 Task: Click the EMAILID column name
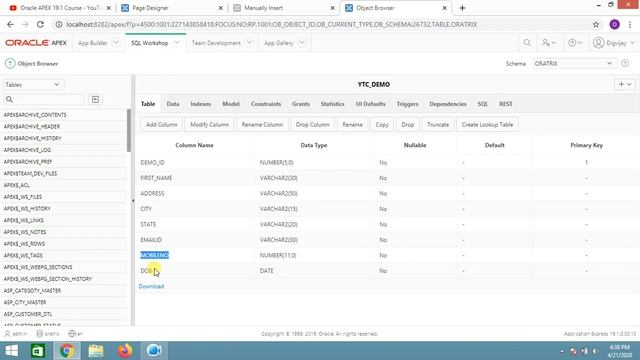click(151, 240)
